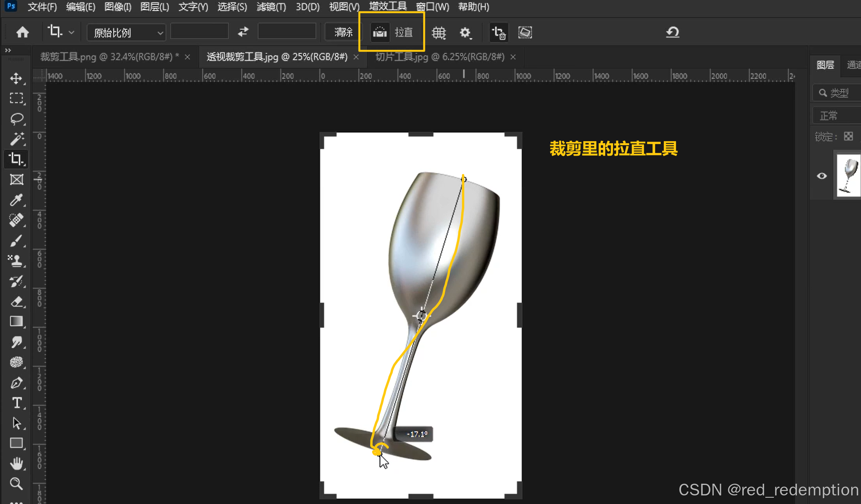
Task: Click the Straighten level icon
Action: click(380, 32)
